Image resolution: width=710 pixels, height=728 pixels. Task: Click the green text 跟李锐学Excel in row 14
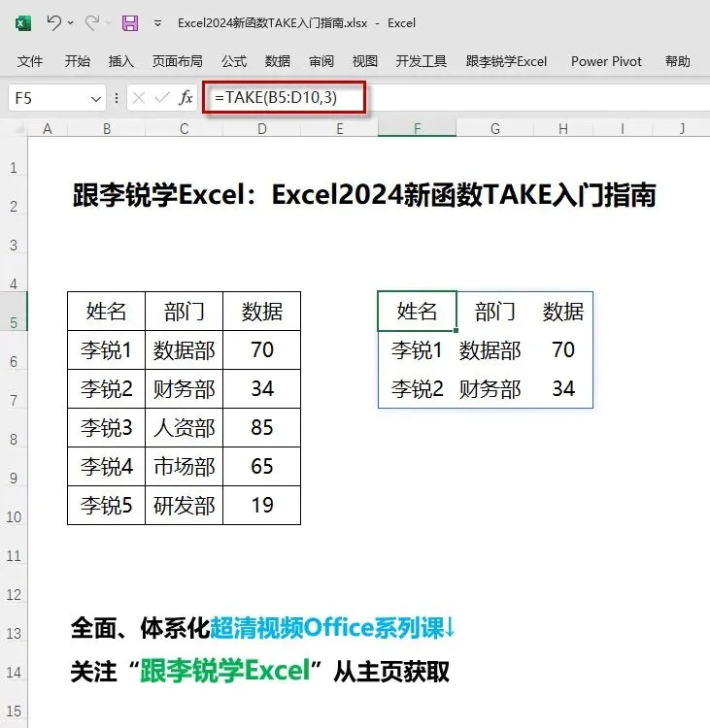tap(225, 671)
